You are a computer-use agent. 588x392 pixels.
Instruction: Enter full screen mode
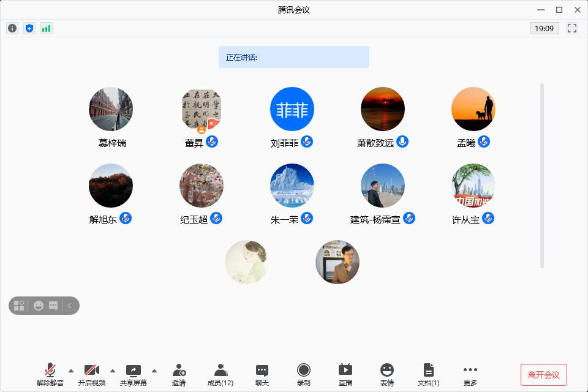[x=572, y=28]
